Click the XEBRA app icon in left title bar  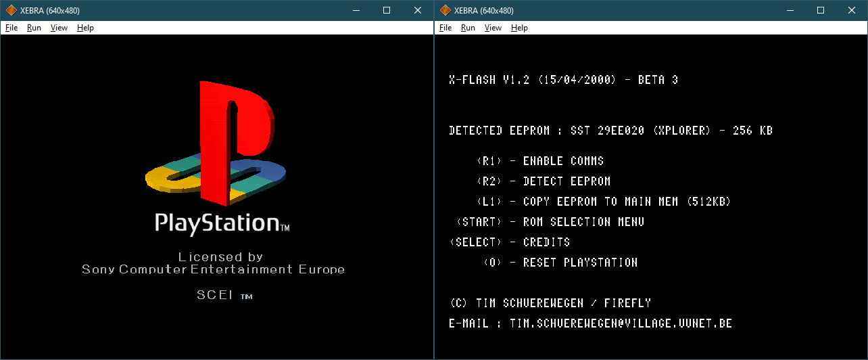click(11, 10)
